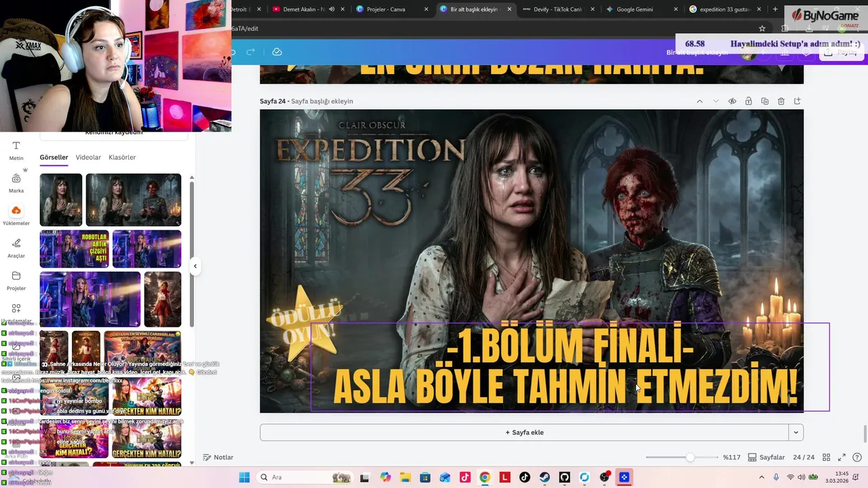Viewport: 868px width, 488px height.
Task: Open the help question mark icon
Action: (857, 457)
